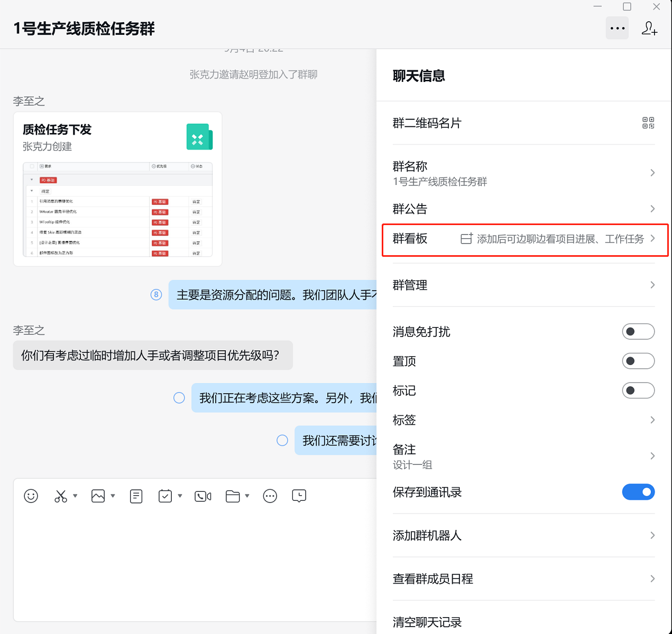
Task: Open screenshot tool dropdown arrow
Action: (75, 496)
